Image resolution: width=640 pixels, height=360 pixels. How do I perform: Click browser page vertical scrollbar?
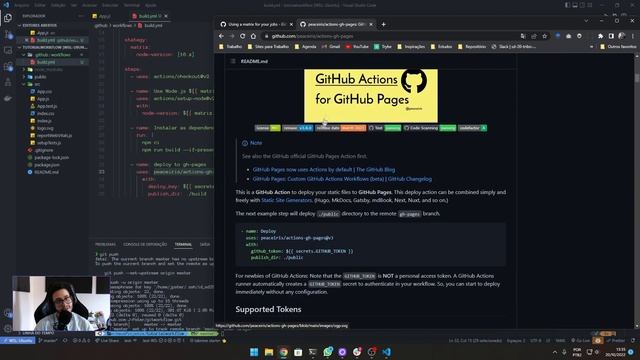[637, 190]
